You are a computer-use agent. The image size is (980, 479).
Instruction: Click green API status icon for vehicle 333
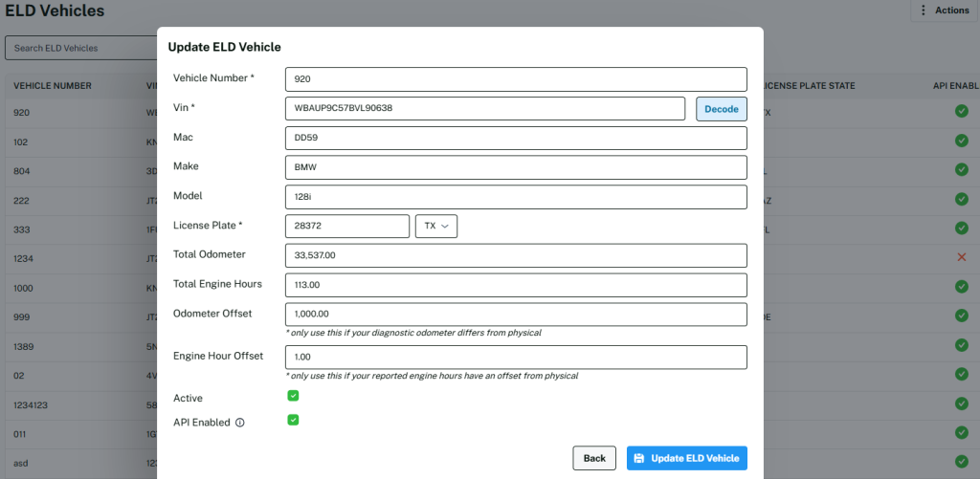coord(961,229)
